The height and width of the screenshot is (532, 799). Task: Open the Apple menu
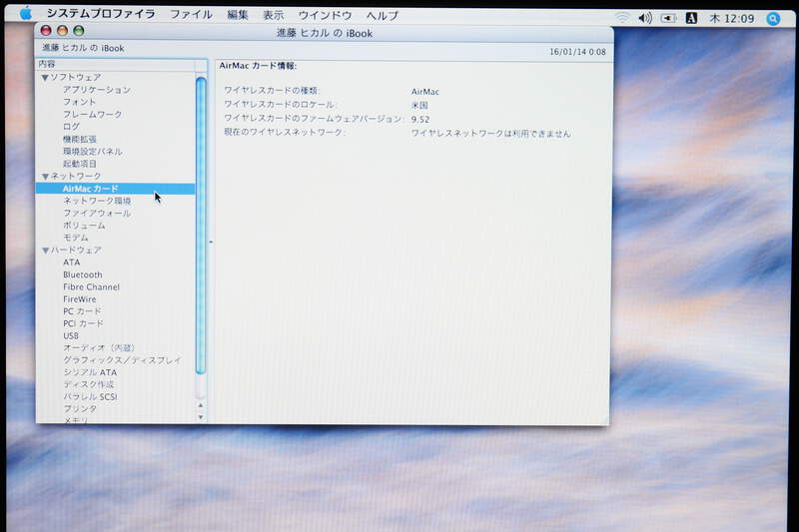[26, 14]
